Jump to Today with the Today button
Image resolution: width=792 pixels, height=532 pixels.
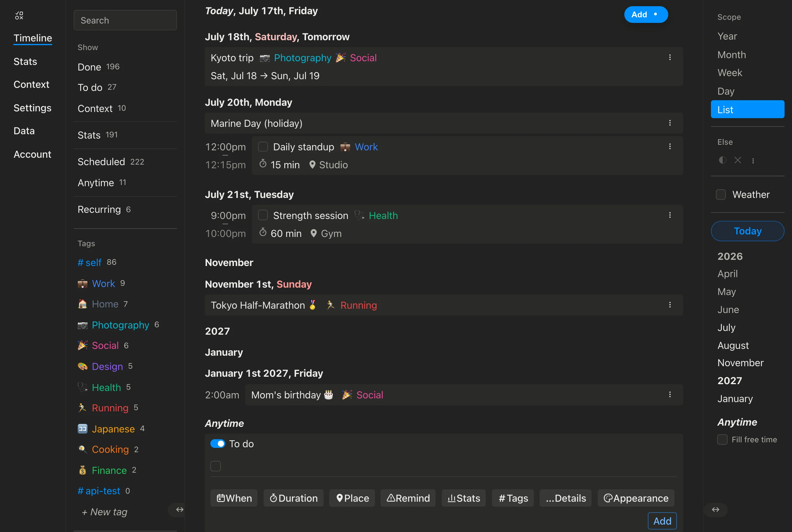(747, 231)
